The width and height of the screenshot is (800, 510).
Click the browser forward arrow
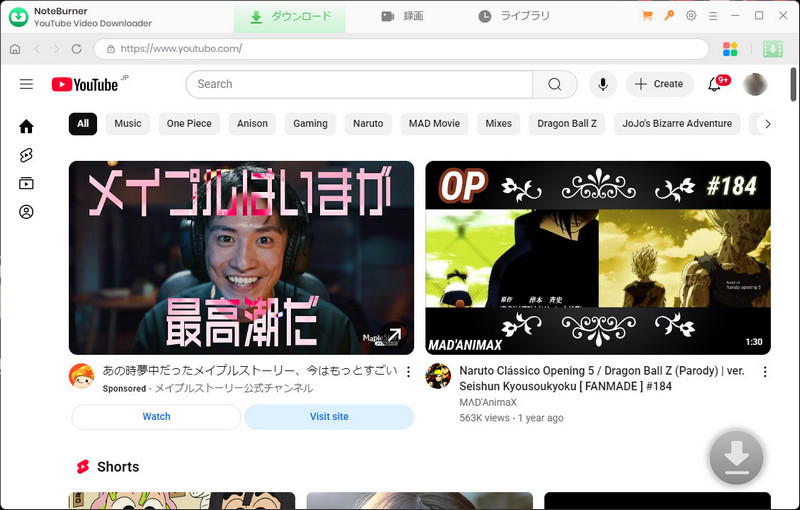click(x=56, y=49)
